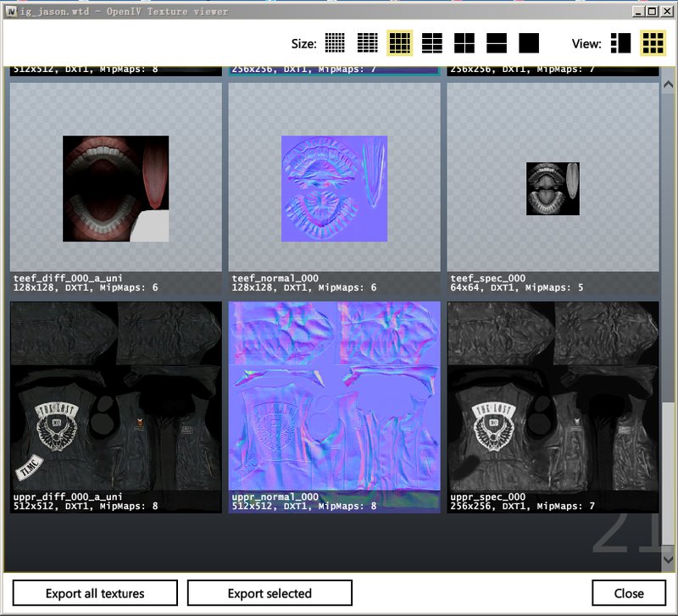678x616 pixels.
Task: Click the Close button
Action: [x=629, y=593]
